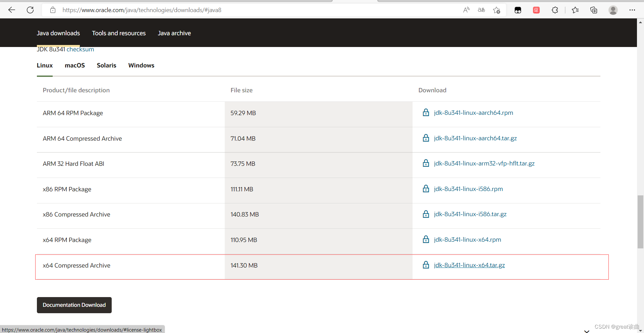The width and height of the screenshot is (644, 333).
Task: Add this page to favorites star icon
Action: (x=497, y=10)
